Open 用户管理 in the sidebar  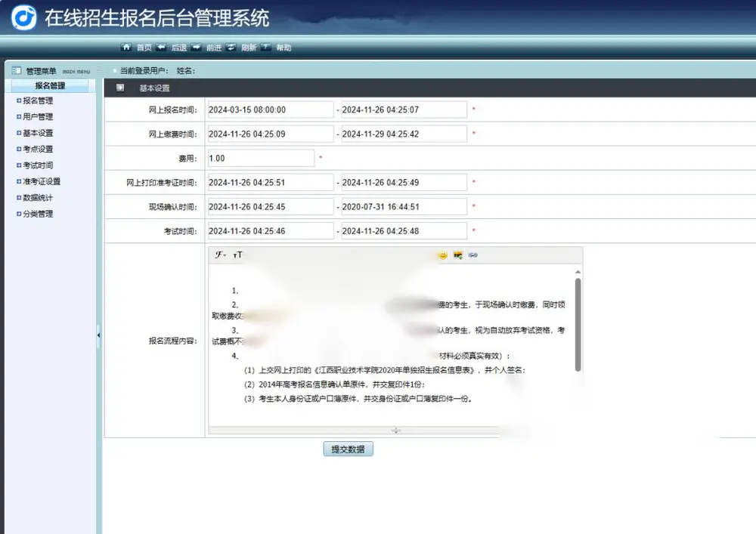tap(38, 116)
